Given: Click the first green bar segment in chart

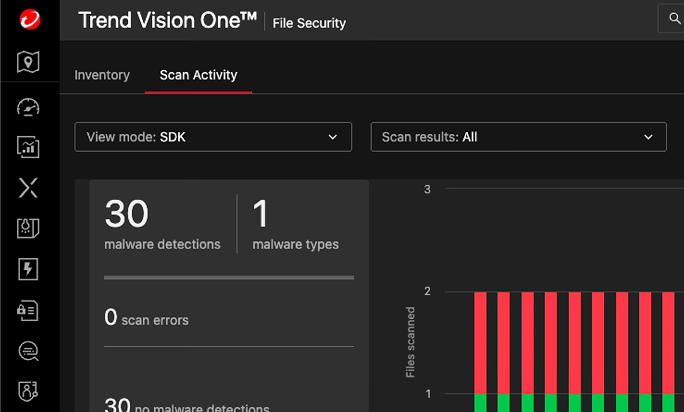Looking at the screenshot, I should (480, 402).
